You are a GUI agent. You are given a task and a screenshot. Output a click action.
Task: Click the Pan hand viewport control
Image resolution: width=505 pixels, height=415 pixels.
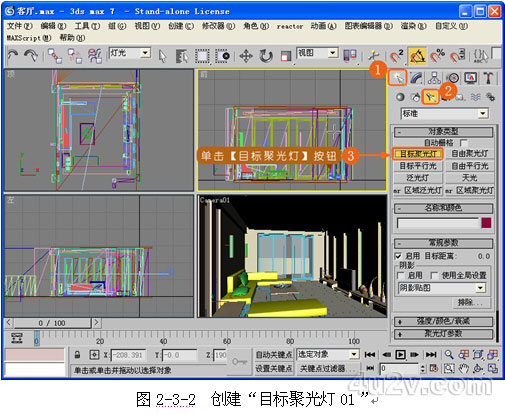[463, 368]
